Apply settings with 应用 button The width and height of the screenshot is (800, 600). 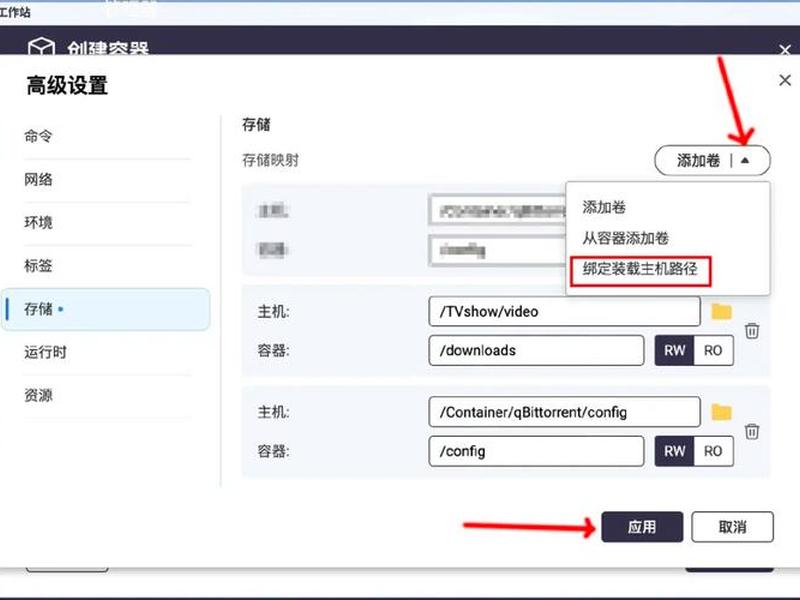tap(642, 527)
